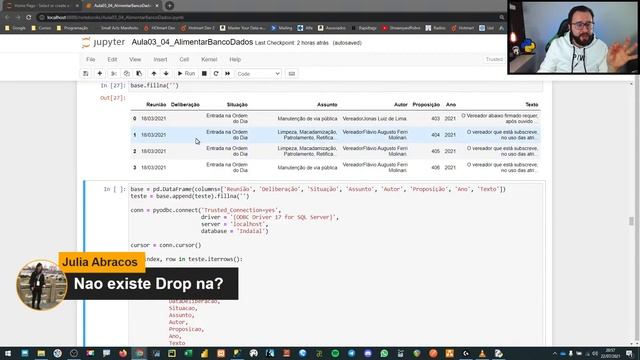
Task: Open the Insert menu
Action: (160, 60)
